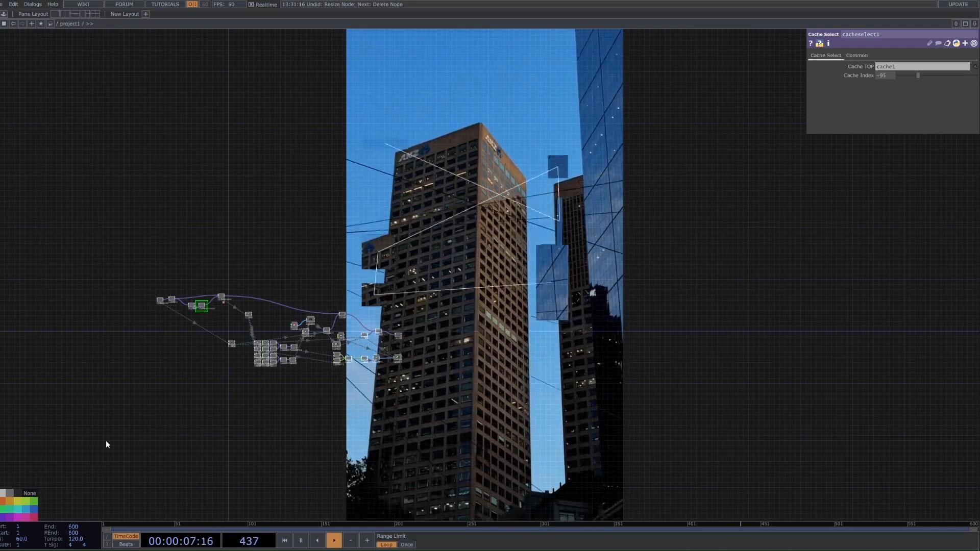Set range limit to Loop

point(386,544)
